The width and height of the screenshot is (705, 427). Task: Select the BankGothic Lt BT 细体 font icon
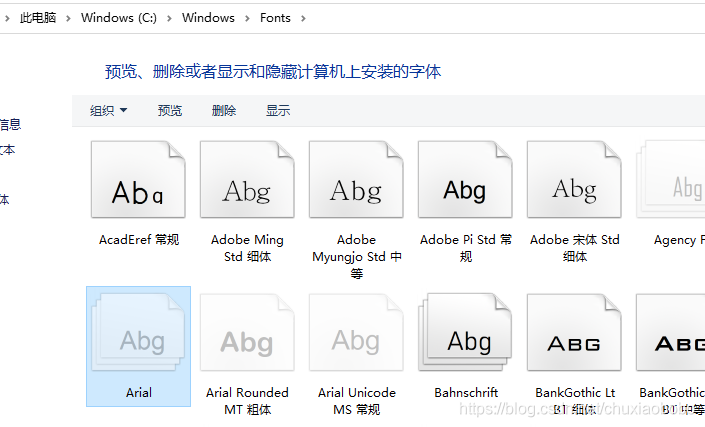[574, 332]
